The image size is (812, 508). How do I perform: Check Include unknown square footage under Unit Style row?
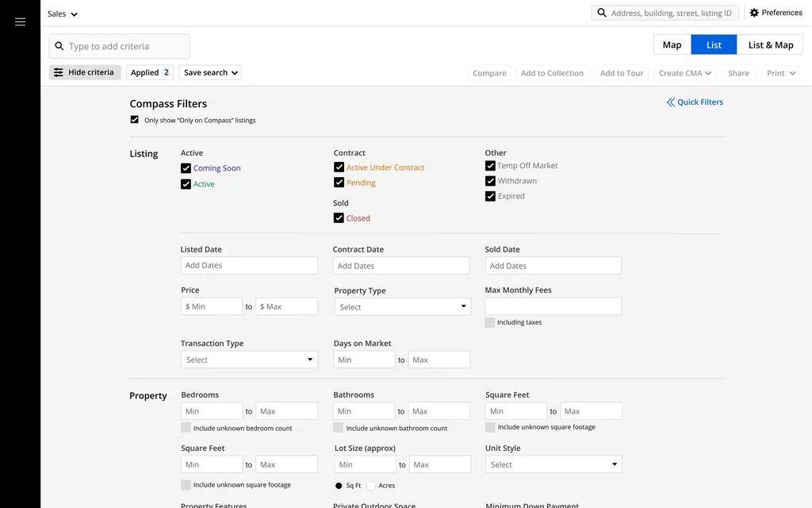[x=186, y=485]
